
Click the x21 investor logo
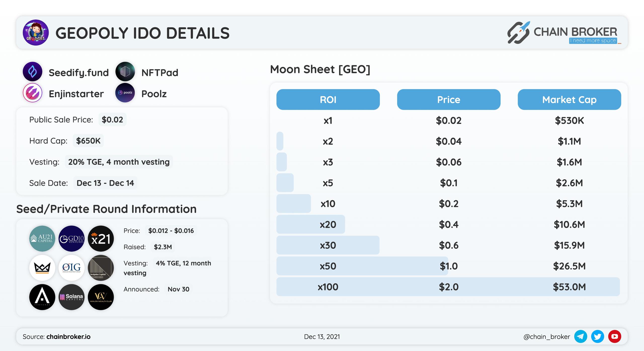tap(101, 239)
